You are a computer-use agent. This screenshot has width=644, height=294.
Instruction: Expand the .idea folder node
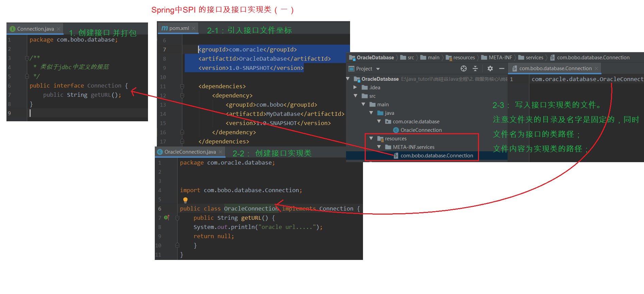pos(355,87)
